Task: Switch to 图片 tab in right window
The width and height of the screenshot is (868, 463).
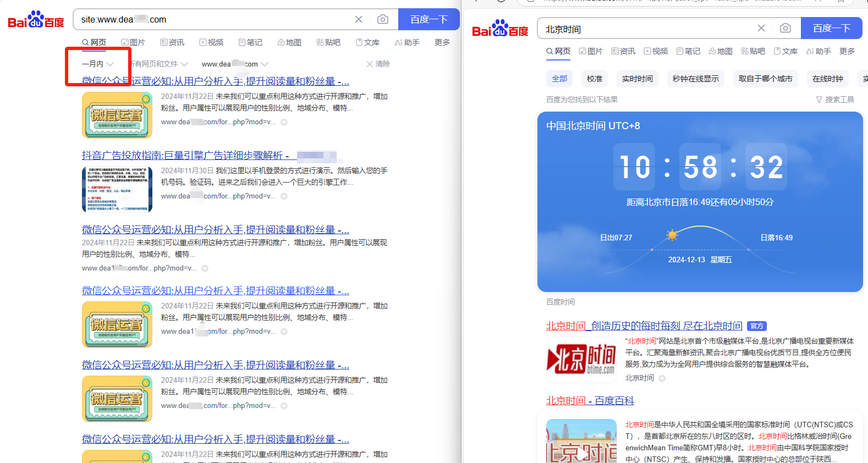Action: click(x=591, y=51)
